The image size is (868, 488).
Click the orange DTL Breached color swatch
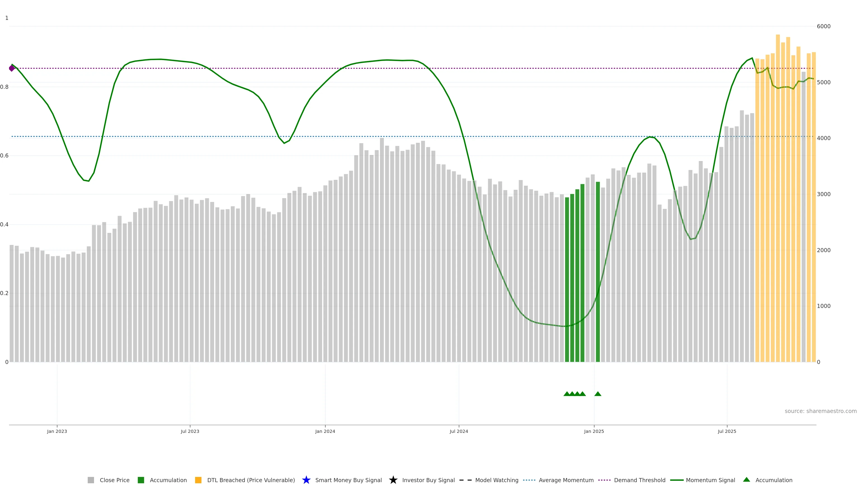[198, 480]
